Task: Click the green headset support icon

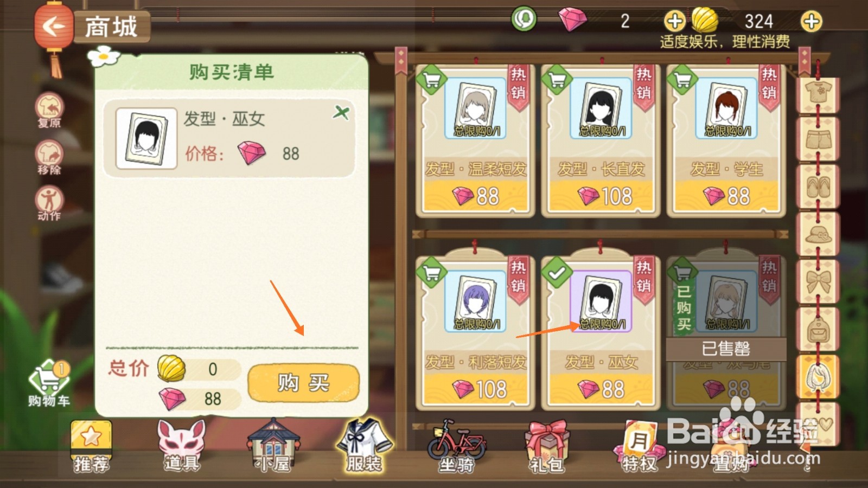Action: [x=524, y=20]
